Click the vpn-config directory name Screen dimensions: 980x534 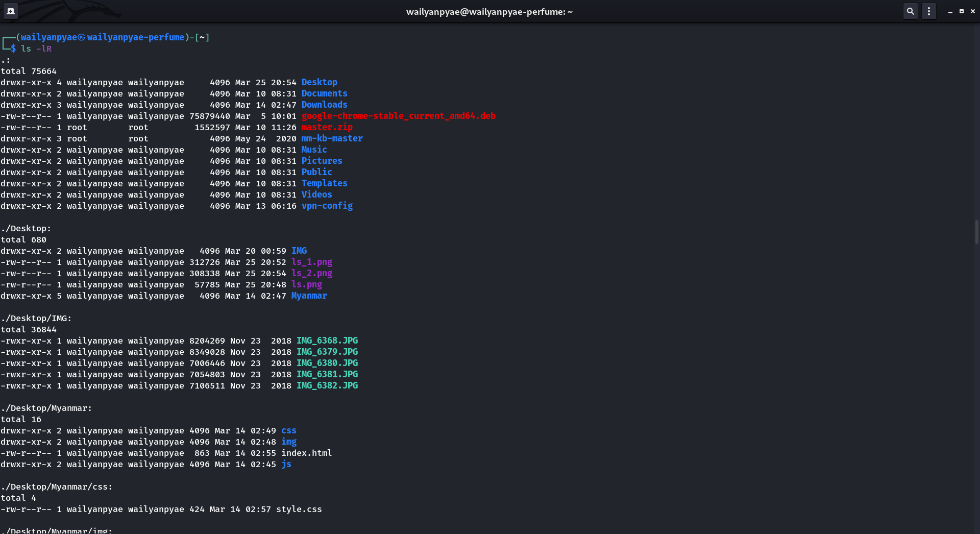(x=327, y=206)
